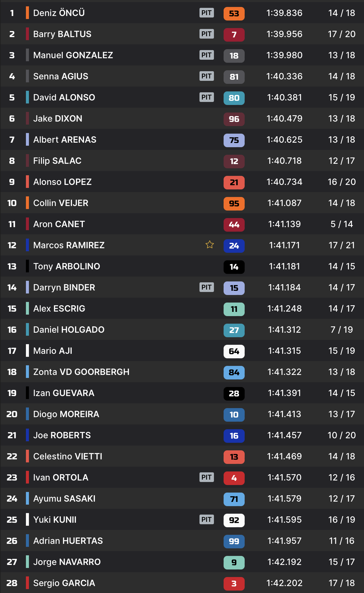Viewport: 364px width, 593px height.
Task: Click position number 7 for Albert ARENAS
Action: click(x=12, y=140)
